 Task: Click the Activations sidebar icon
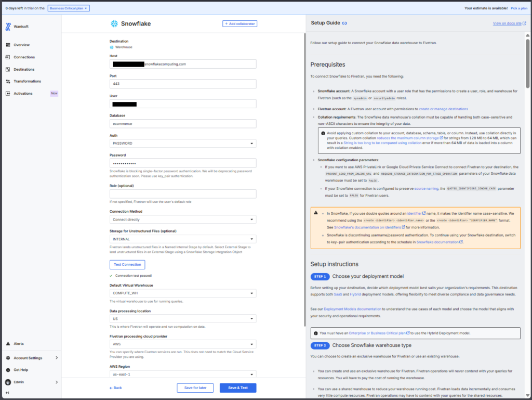(8, 94)
